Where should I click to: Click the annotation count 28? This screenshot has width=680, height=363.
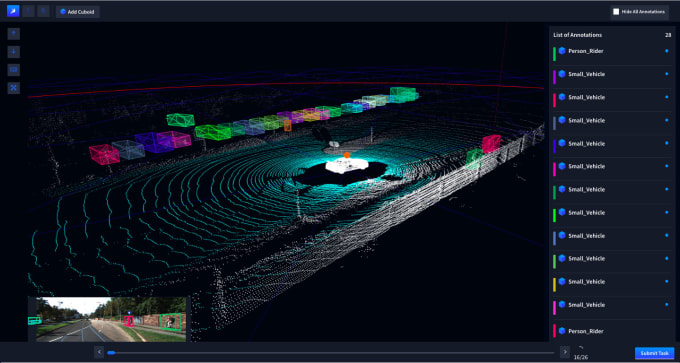(668, 35)
